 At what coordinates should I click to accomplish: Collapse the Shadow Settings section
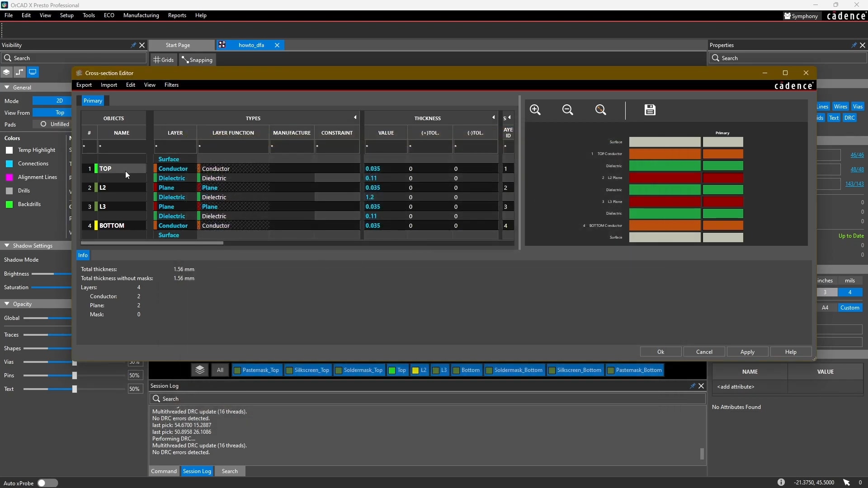pyautogui.click(x=7, y=245)
